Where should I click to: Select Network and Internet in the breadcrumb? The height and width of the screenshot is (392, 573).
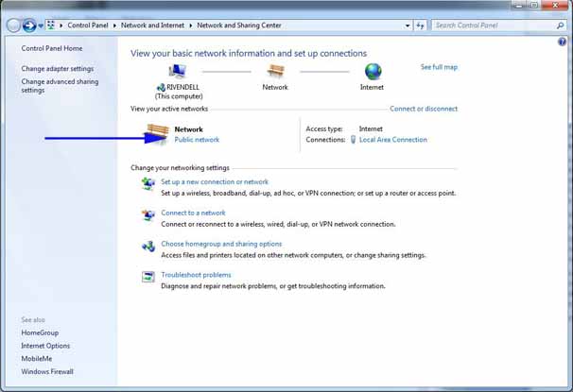[x=152, y=26]
